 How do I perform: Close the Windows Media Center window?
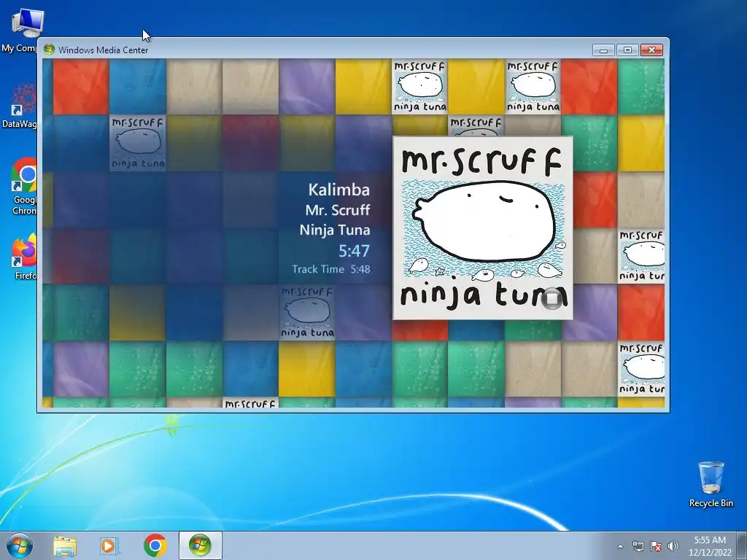point(651,50)
